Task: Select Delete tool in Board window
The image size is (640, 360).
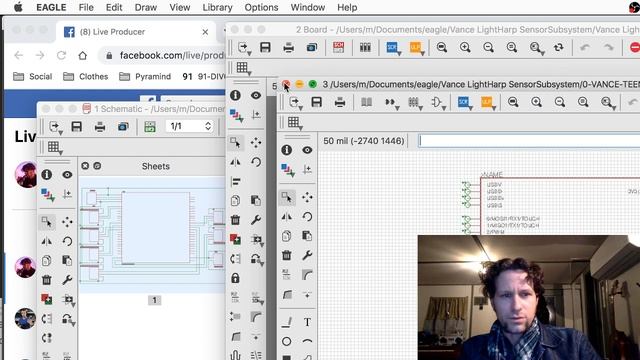Action: pos(235,220)
